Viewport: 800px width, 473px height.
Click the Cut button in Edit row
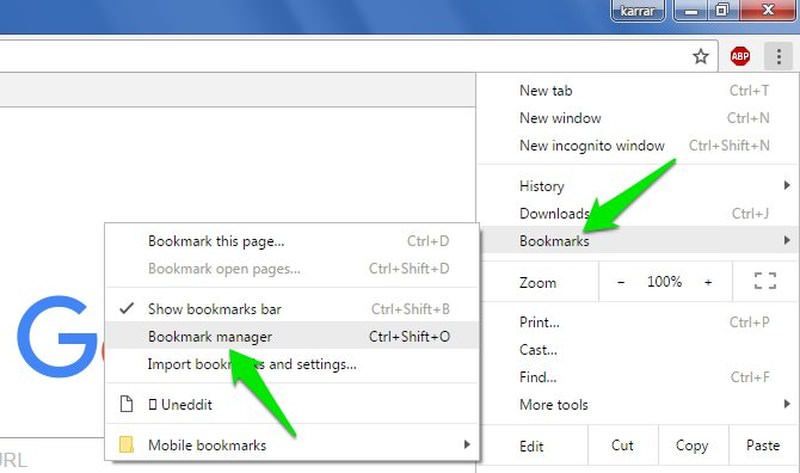(x=622, y=445)
